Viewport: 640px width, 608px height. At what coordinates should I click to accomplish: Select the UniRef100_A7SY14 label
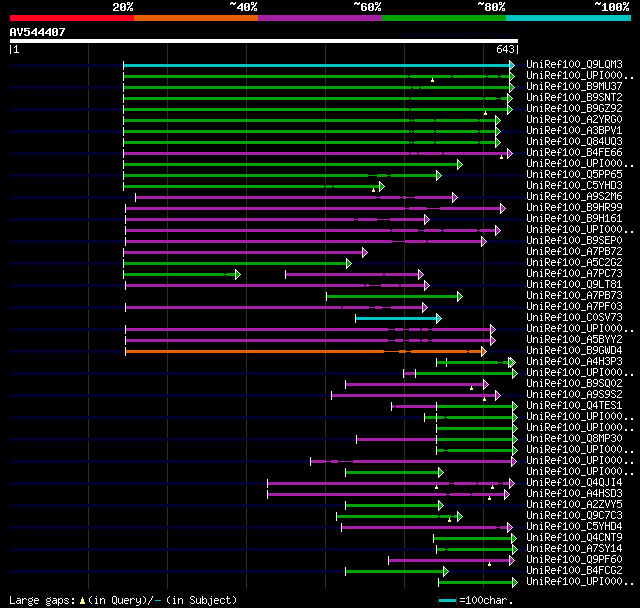coord(574,549)
